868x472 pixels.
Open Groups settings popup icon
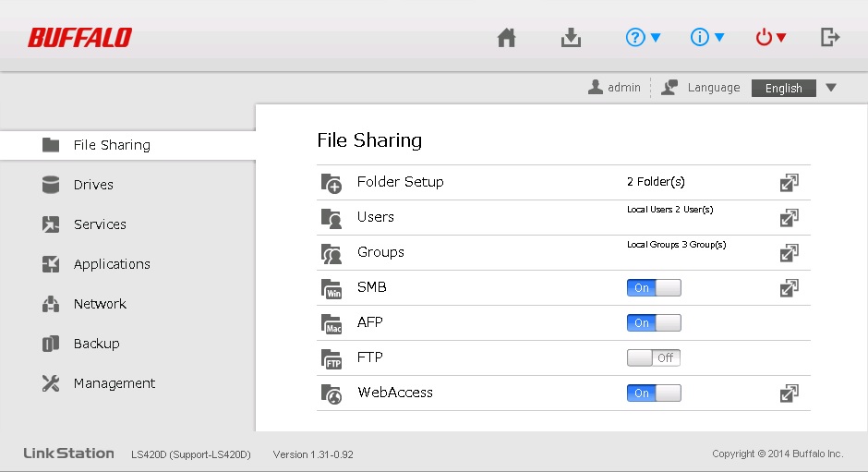tap(789, 253)
